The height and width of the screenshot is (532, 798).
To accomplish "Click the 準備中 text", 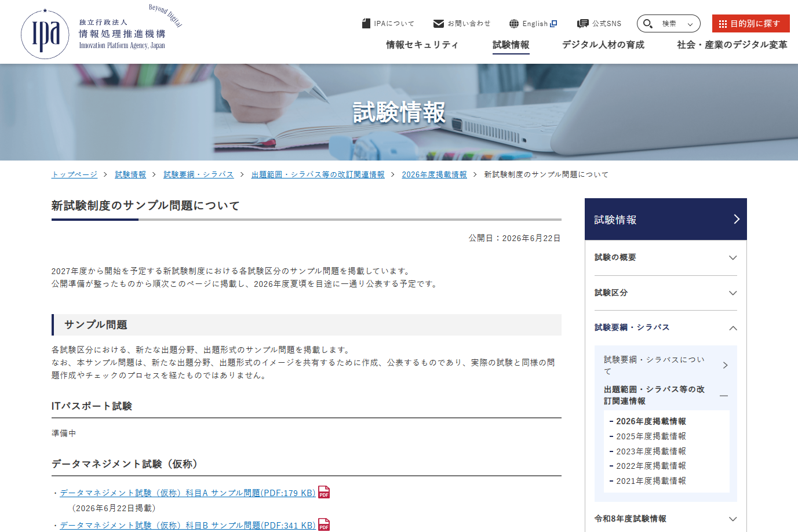I will [x=64, y=433].
